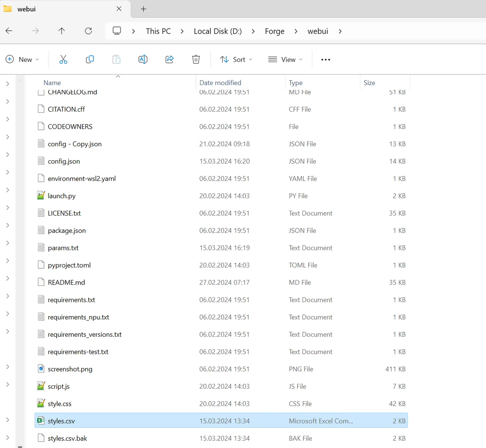Open the New item dropdown
This screenshot has height=448, width=486.
22,59
